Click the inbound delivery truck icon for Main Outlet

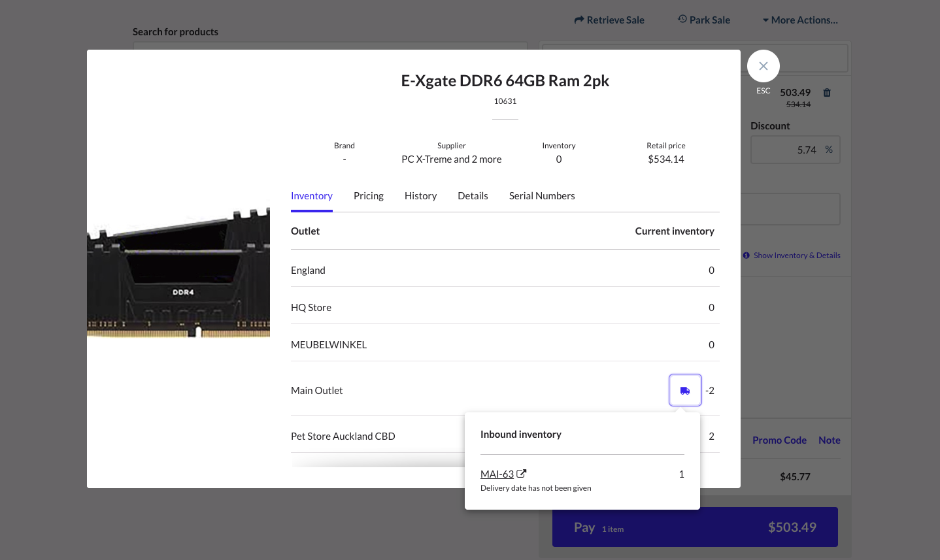[x=684, y=390]
